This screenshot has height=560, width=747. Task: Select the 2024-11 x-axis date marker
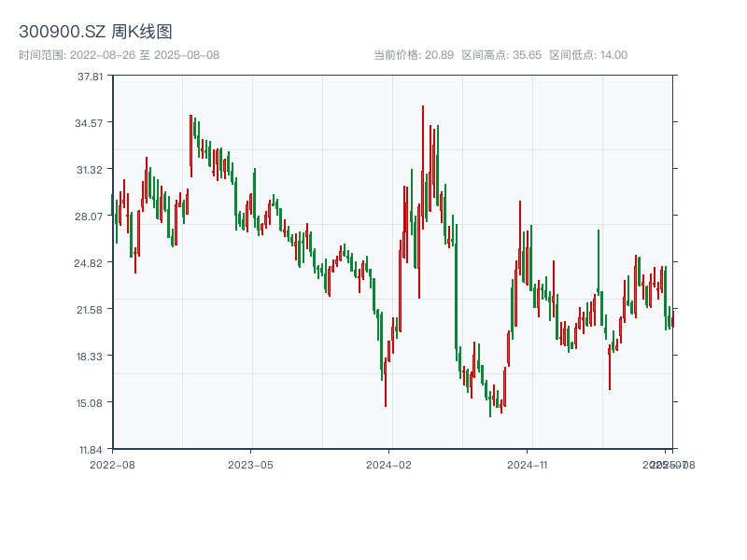529,464
